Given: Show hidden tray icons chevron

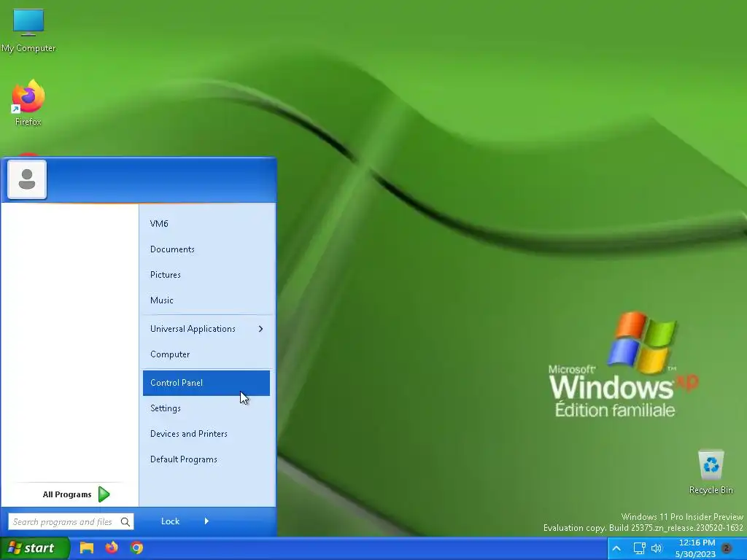Looking at the screenshot, I should click(616, 548).
